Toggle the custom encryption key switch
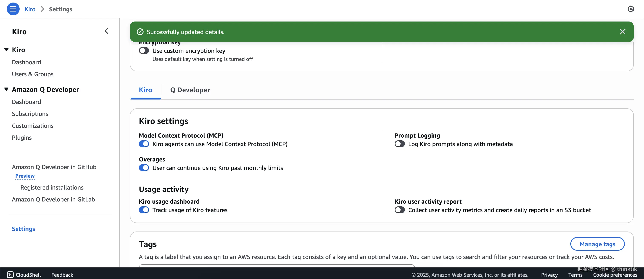The width and height of the screenshot is (644, 279). (144, 51)
